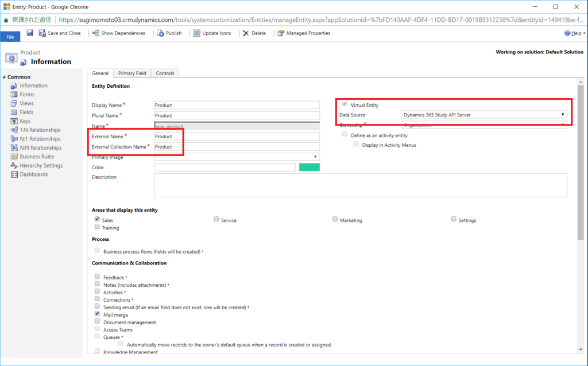The image size is (588, 366).
Task: Open the File menu
Action: click(x=10, y=37)
